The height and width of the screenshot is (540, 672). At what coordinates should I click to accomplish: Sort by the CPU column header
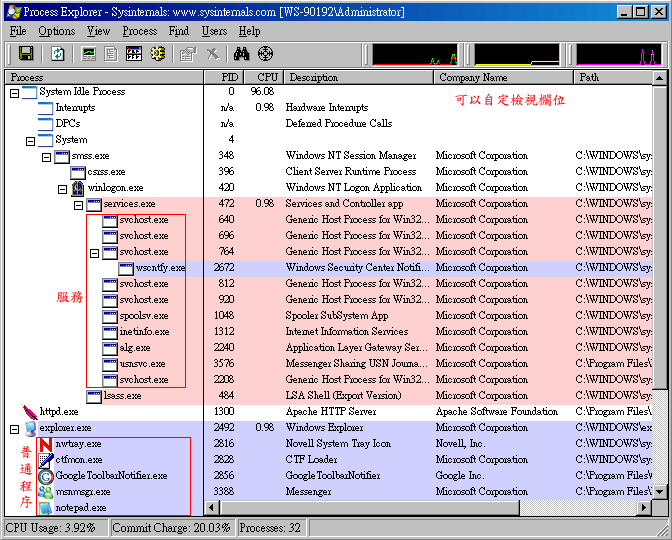[x=264, y=78]
